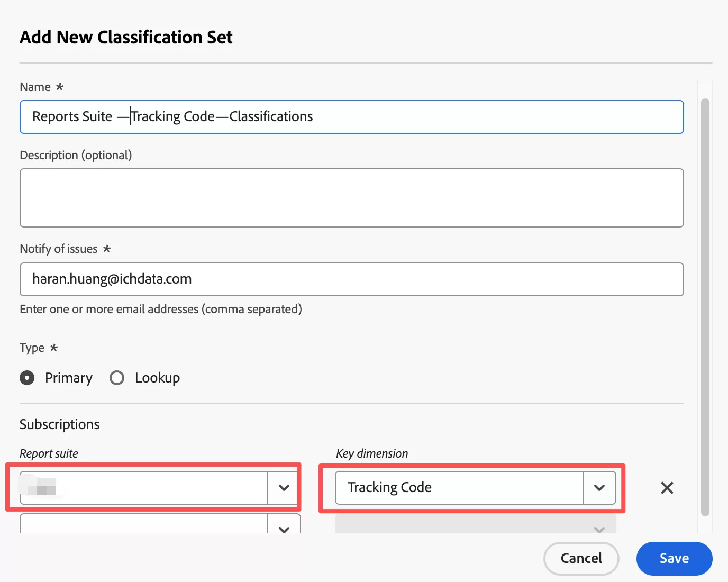The height and width of the screenshot is (582, 728).
Task: Select the Lookup type radio button
Action: pyautogui.click(x=117, y=378)
